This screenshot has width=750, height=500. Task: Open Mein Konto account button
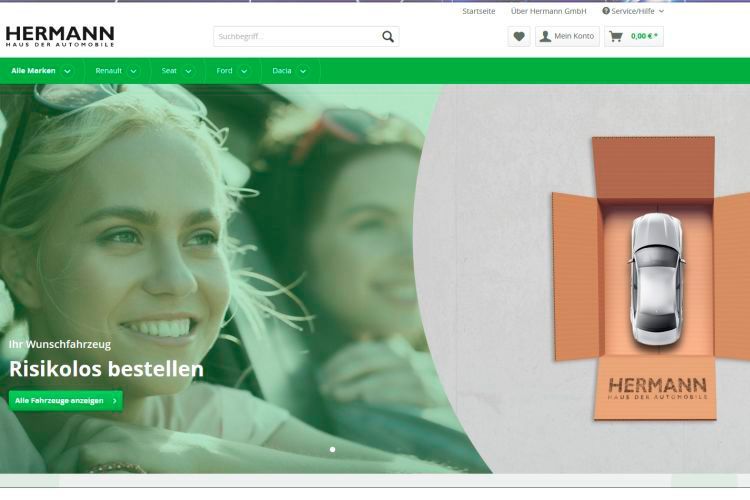[567, 36]
